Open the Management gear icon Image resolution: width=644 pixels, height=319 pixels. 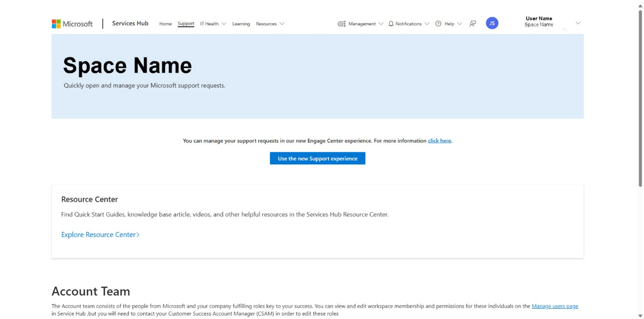[342, 24]
